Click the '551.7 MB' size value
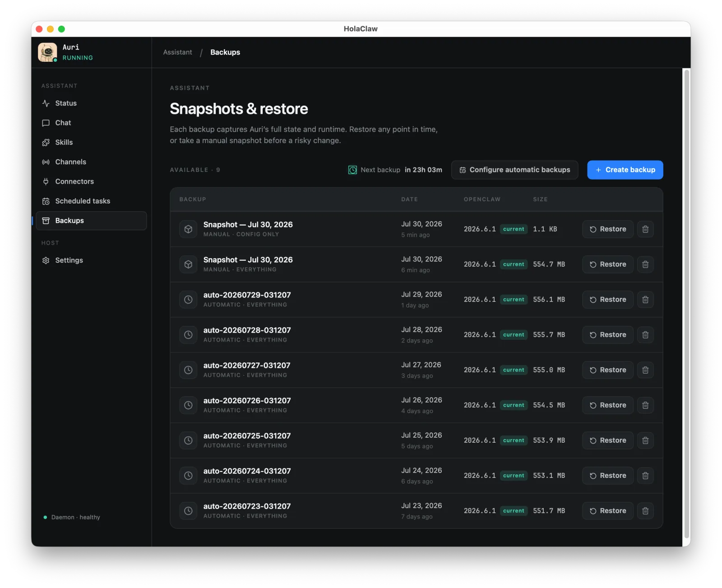 (549, 511)
